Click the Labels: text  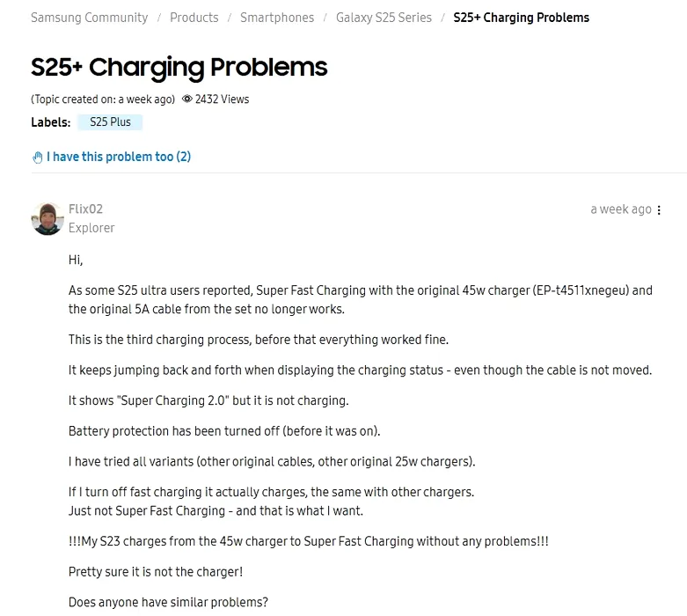[x=51, y=122]
